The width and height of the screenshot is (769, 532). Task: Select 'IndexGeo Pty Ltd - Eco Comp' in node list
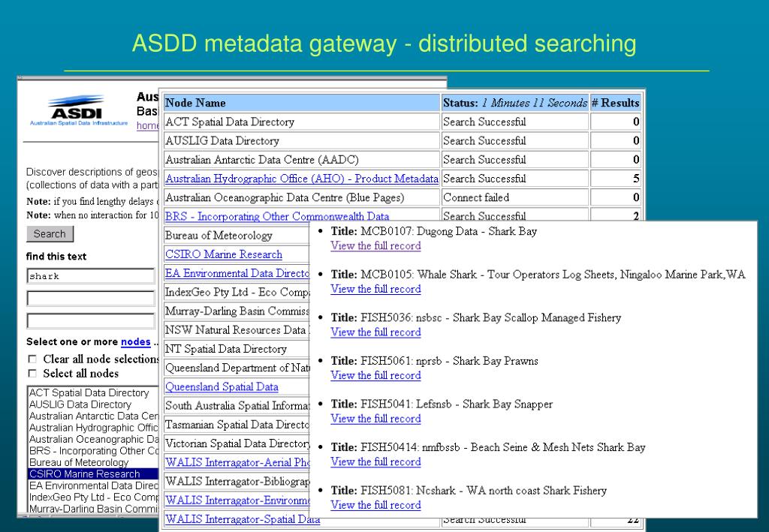93,497
